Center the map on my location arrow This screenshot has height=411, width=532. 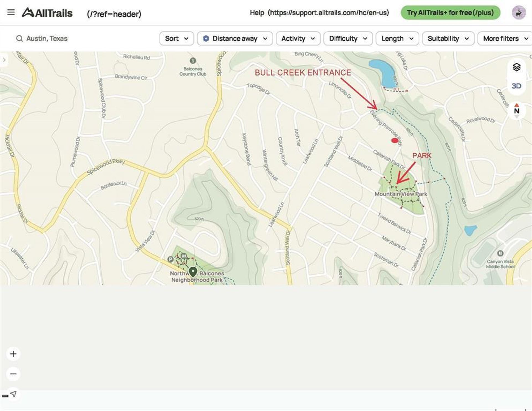pyautogui.click(x=13, y=394)
